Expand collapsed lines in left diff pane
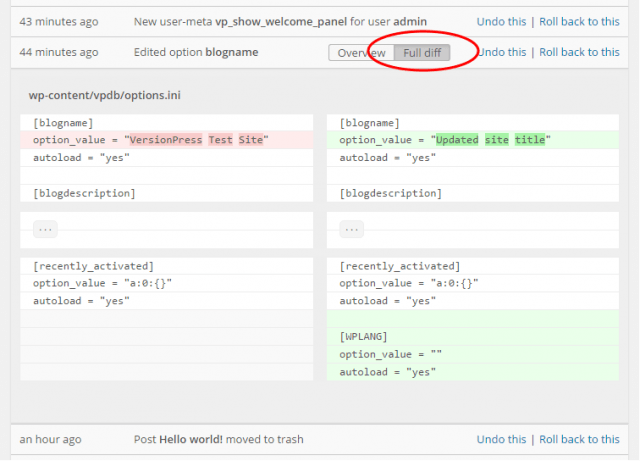 [45, 229]
